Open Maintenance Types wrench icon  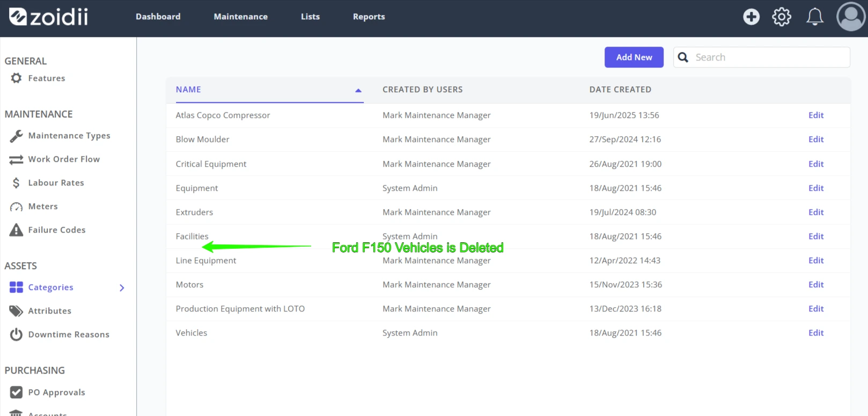pos(16,136)
